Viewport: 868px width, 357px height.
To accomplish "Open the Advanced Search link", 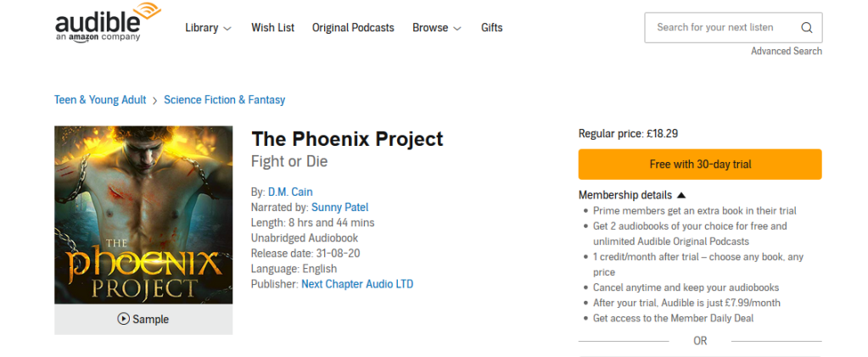I will [x=786, y=51].
